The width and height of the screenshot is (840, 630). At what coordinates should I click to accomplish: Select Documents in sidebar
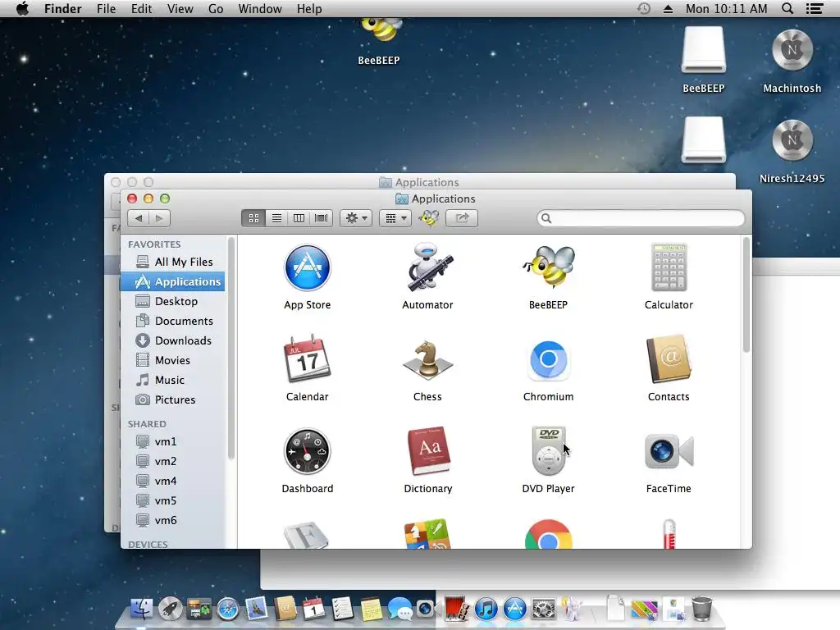point(174,321)
